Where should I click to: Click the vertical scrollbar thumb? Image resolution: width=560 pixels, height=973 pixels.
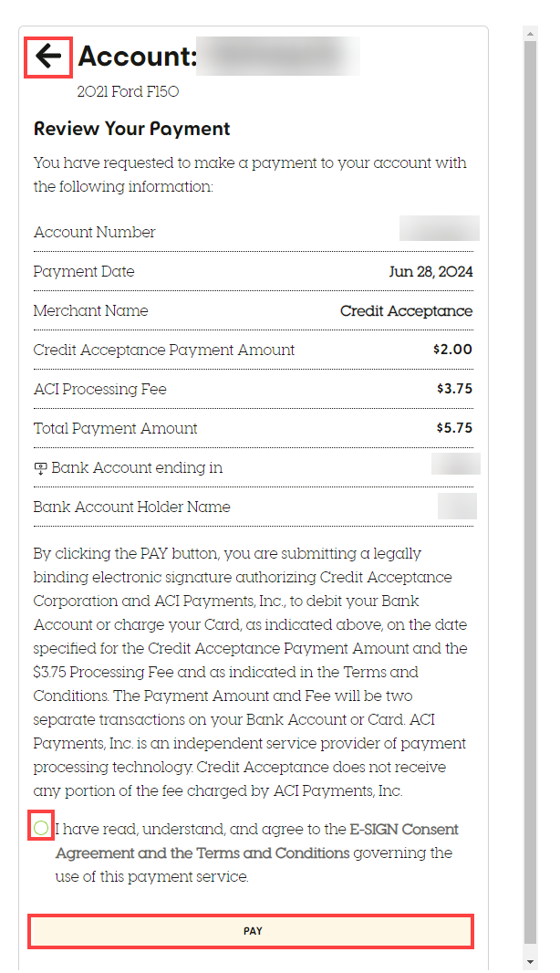pos(531,493)
